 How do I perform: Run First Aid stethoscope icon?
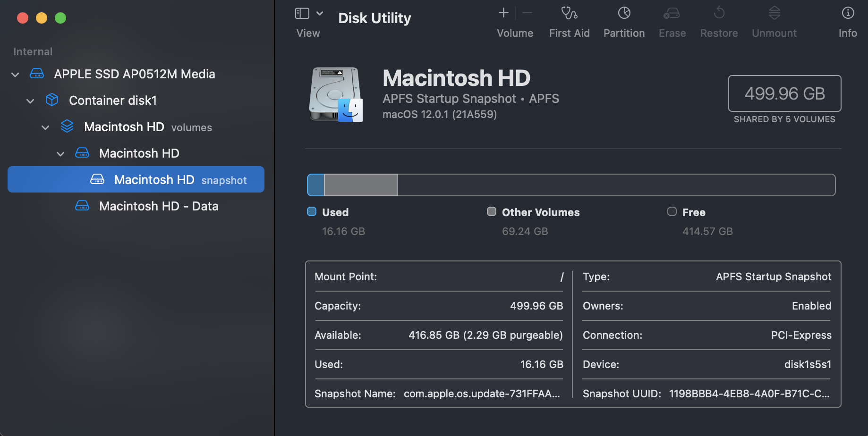coord(569,13)
